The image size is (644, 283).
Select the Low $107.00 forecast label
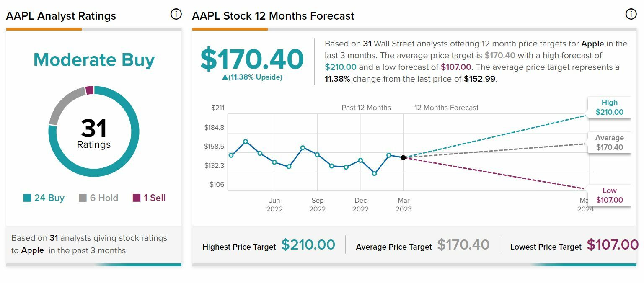click(609, 195)
